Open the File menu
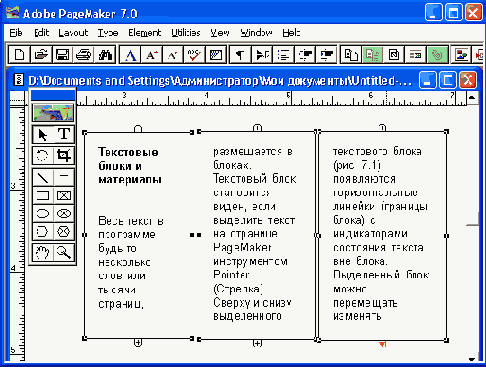This screenshot has width=486, height=367. coord(16,33)
